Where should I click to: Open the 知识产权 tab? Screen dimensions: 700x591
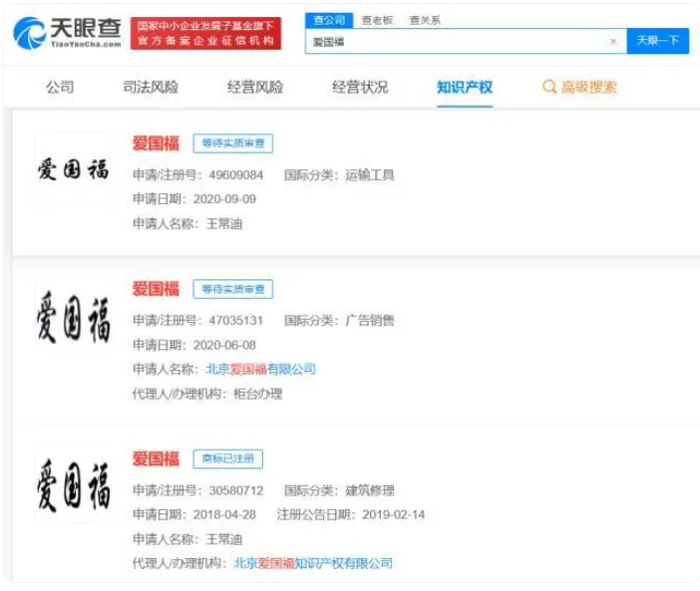[x=465, y=87]
